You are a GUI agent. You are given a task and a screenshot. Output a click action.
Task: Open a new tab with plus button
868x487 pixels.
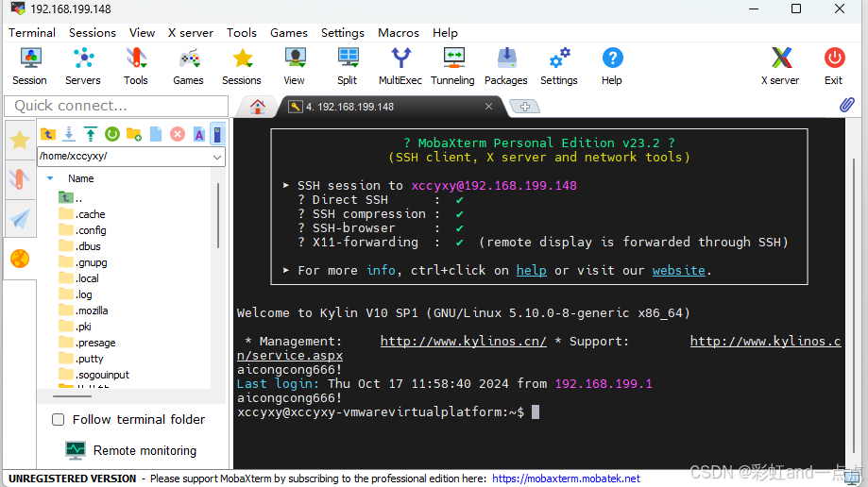(x=525, y=107)
